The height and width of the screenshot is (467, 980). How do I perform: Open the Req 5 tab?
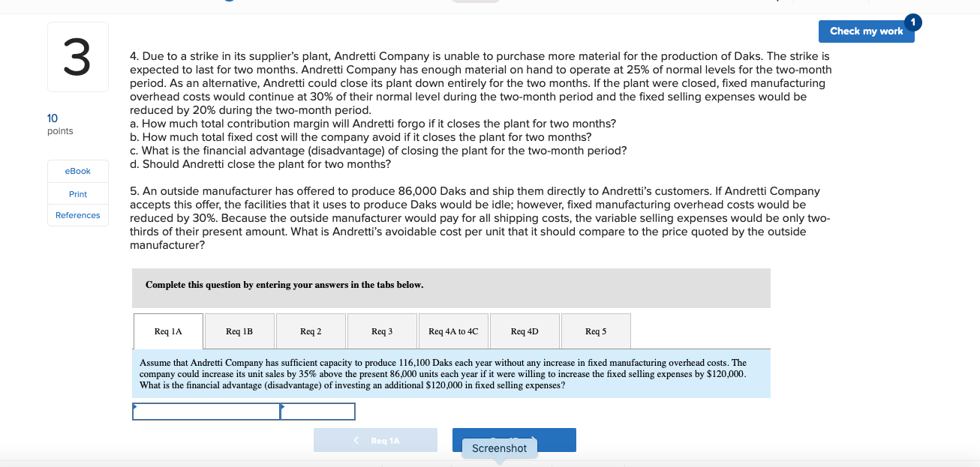tap(595, 331)
